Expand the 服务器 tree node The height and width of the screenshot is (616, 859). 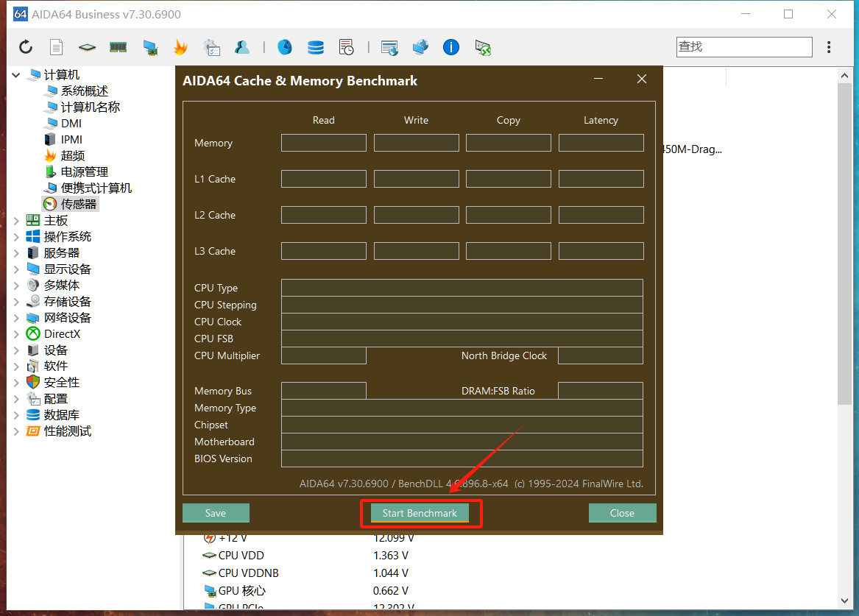(x=16, y=253)
